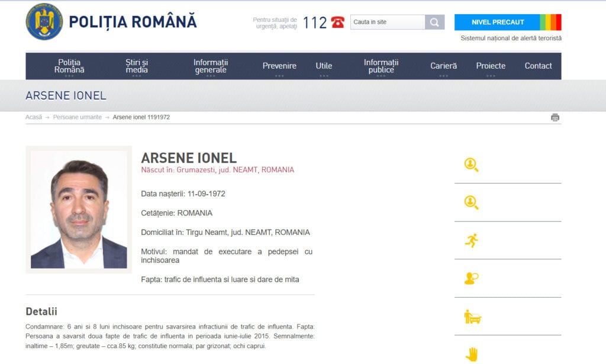Open the running fugitive sidebar icon
Screen dimensions: 606x364
tap(472, 240)
